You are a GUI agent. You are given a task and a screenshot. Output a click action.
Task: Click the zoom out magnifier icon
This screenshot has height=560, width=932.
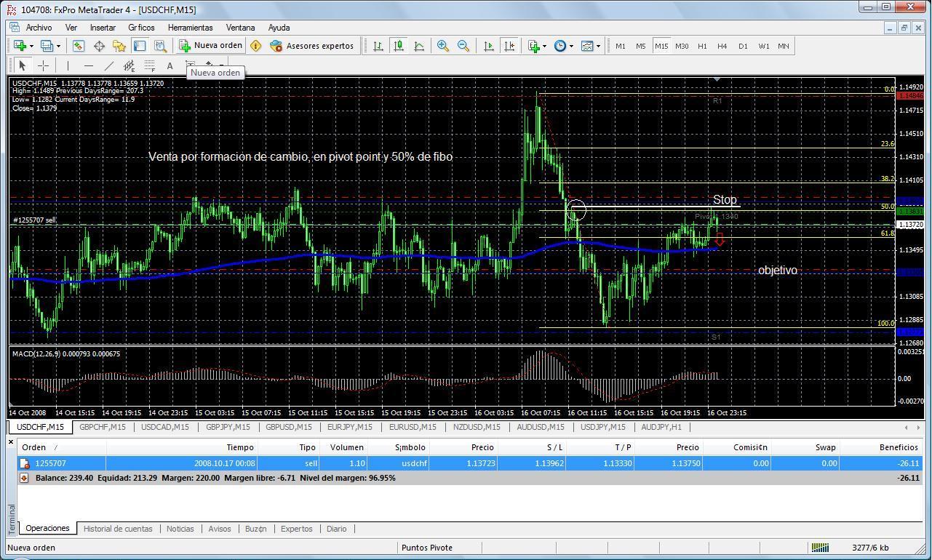(463, 46)
